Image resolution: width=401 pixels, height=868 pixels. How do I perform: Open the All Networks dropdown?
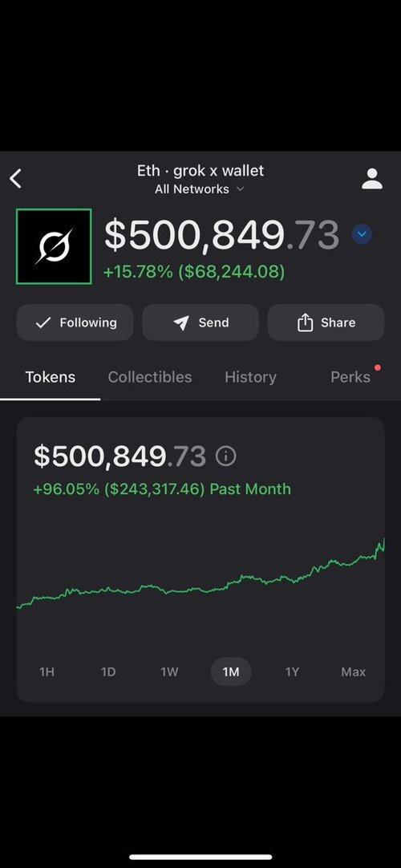pyautogui.click(x=200, y=189)
